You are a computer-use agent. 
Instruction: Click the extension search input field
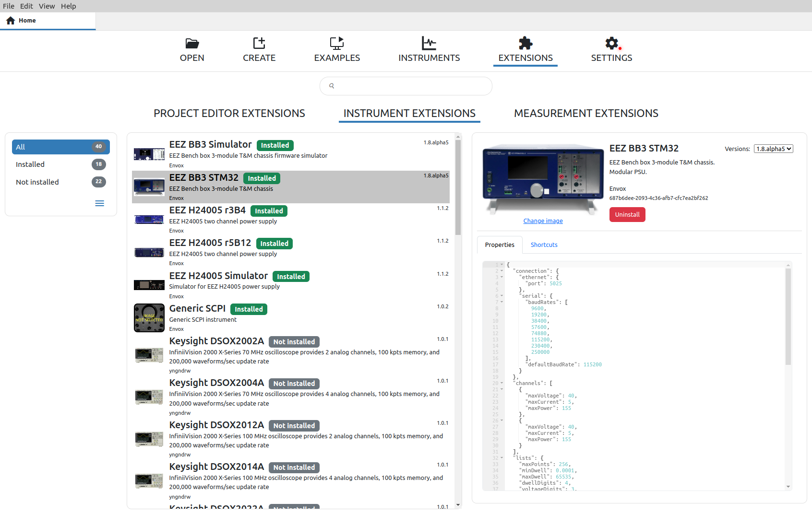[406, 86]
